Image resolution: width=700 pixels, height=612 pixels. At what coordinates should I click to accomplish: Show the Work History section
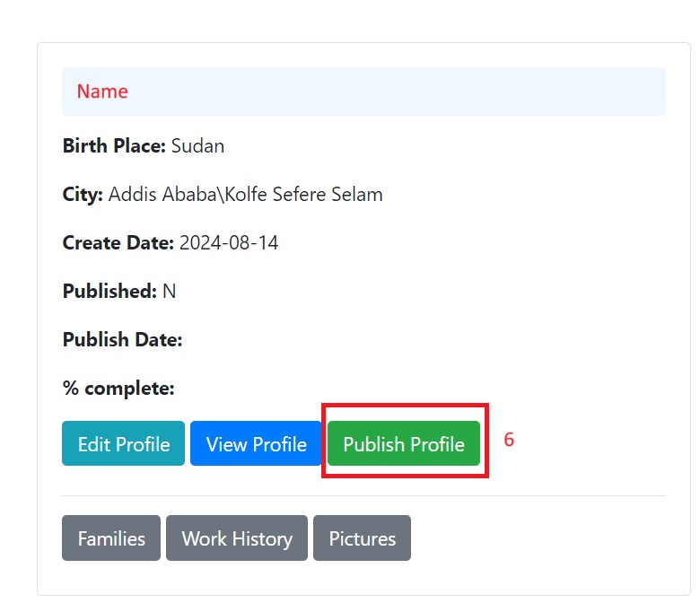click(237, 538)
